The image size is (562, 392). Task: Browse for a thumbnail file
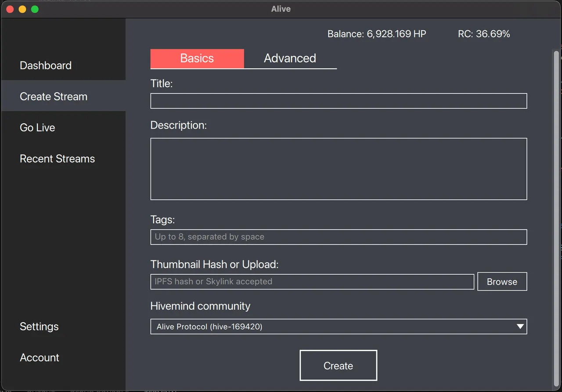click(502, 282)
